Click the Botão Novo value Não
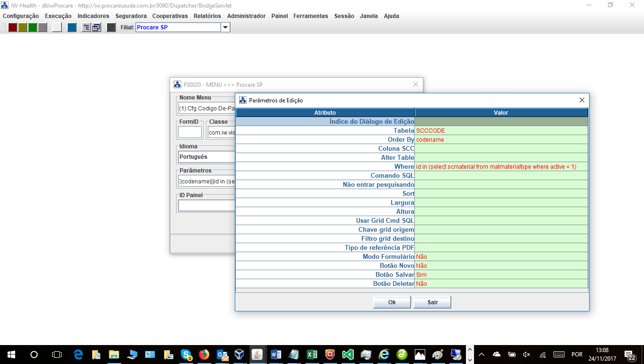The height and width of the screenshot is (364, 644). pyautogui.click(x=501, y=265)
